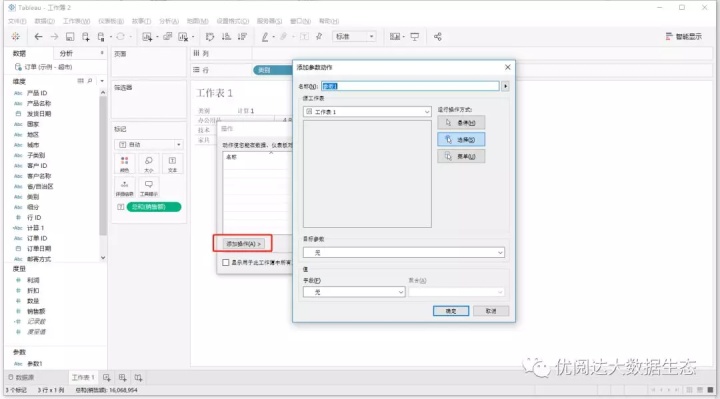This screenshot has height=399, width=720.
Task: Close the add parameter action dialog
Action: tap(507, 67)
